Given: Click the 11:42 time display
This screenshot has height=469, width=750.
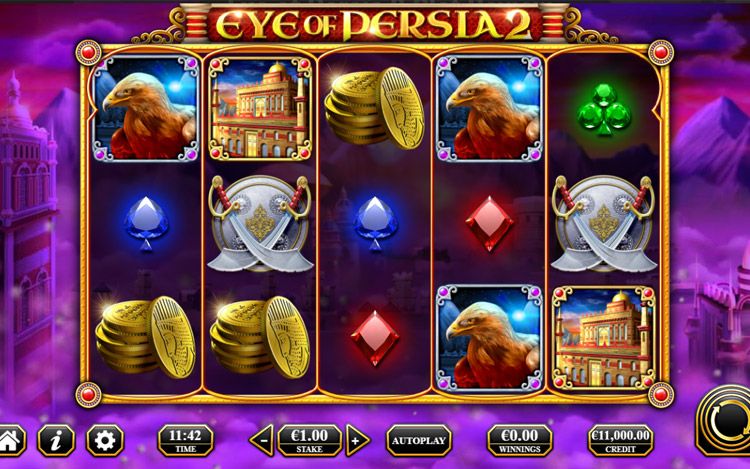Looking at the screenshot, I should [186, 440].
